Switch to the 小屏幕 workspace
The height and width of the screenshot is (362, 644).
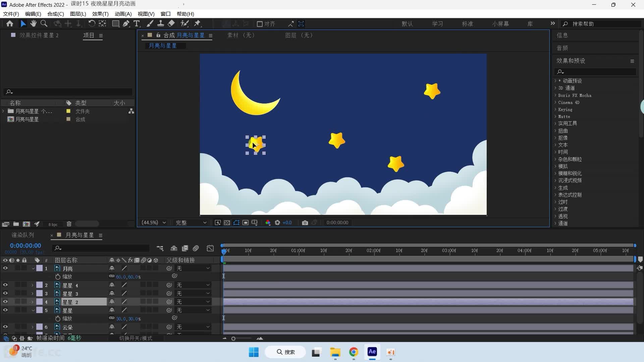500,24
